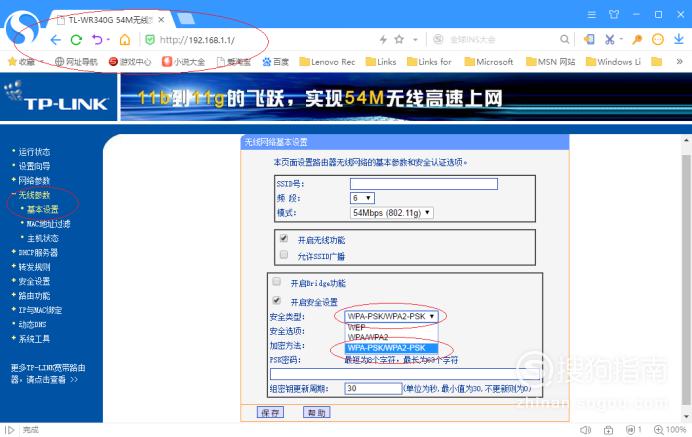Viewport: 692px width, 437px height.
Task: Click more TP-LINK routers link
Action: [48, 373]
